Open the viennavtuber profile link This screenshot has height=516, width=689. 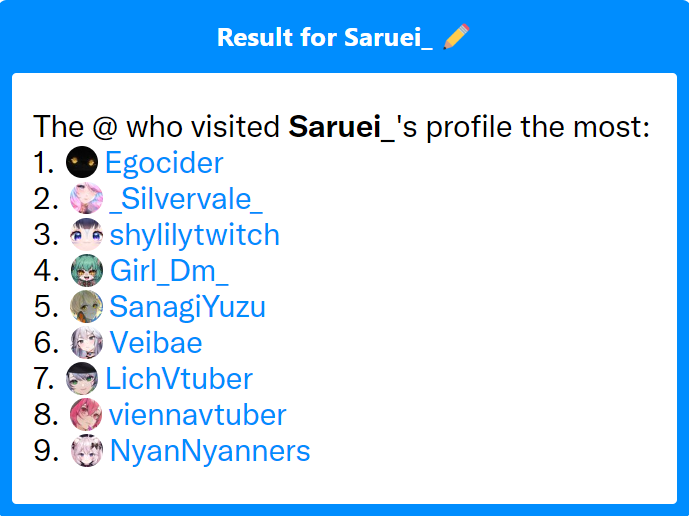point(197,414)
